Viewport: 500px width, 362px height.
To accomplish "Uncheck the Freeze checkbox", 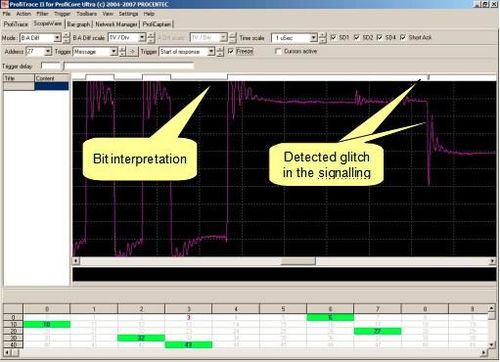I will [230, 51].
